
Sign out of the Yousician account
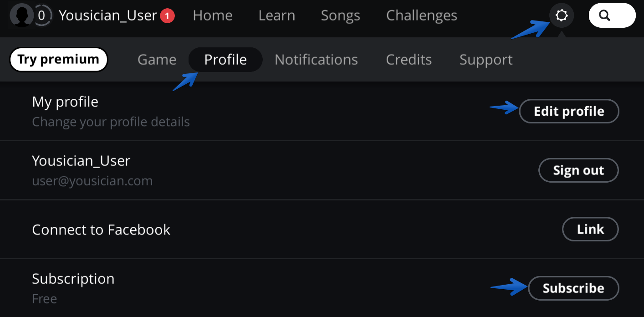pyautogui.click(x=578, y=170)
